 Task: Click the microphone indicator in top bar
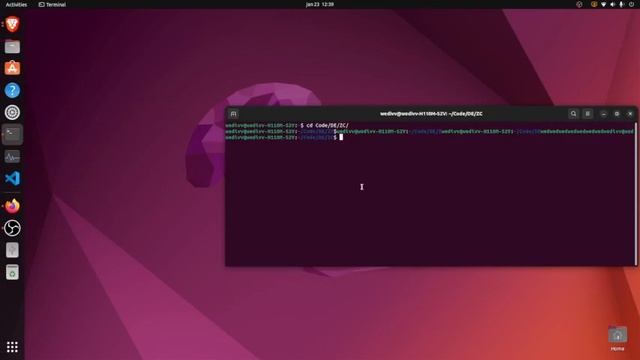(622, 4)
